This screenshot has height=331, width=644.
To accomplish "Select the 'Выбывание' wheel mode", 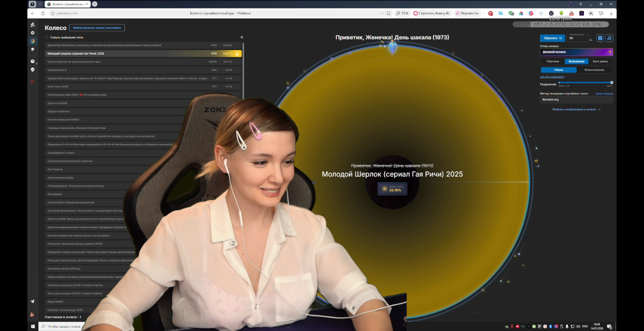I will click(577, 61).
